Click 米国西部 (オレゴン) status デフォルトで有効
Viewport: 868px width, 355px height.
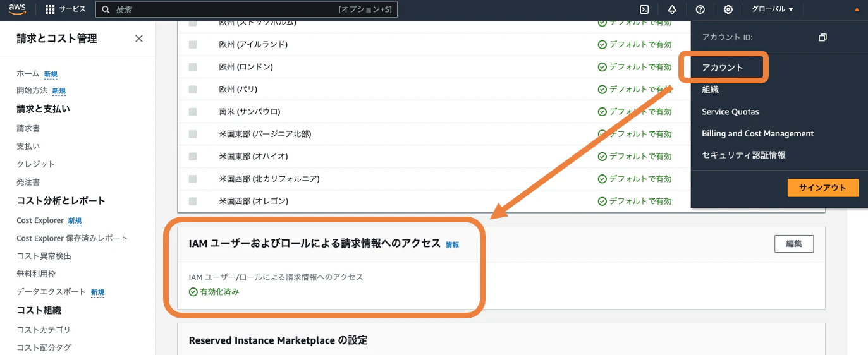pyautogui.click(x=635, y=202)
